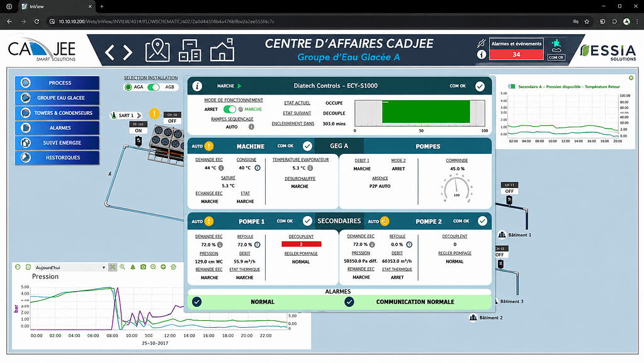Image resolution: width=644 pixels, height=363 pixels.
Task: Click the trend chart zoom magnifier icon
Action: (x=122, y=267)
